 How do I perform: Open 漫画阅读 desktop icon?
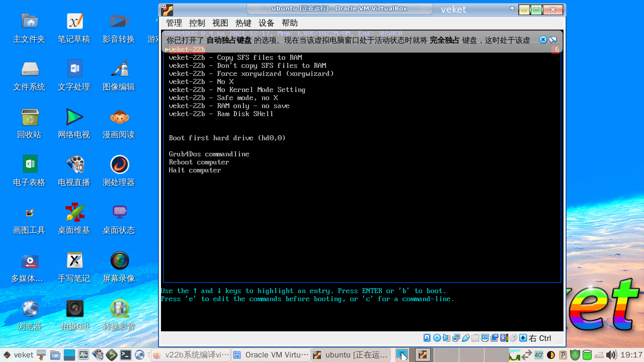(119, 124)
